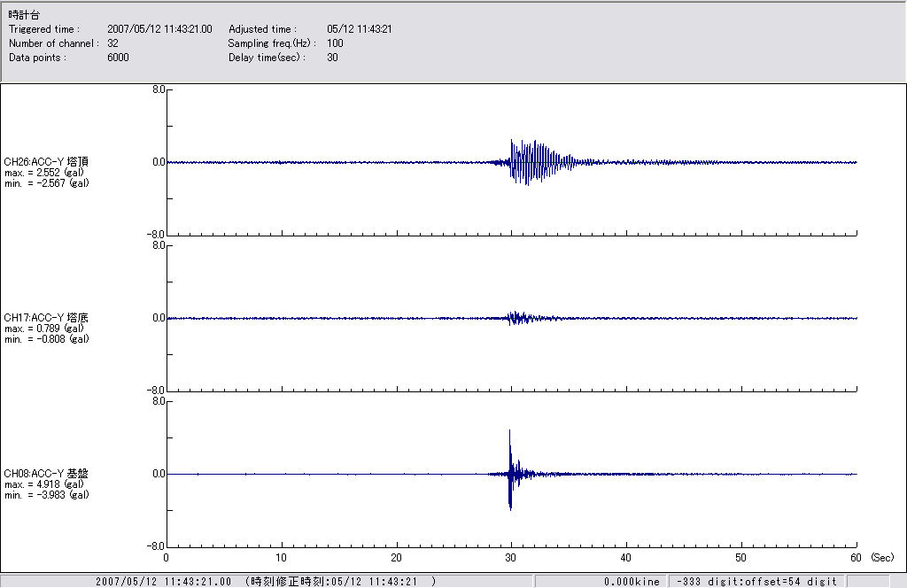Screen dimensions: 907x588
Task: Click the 0.000kine status bar panel
Action: (x=632, y=581)
